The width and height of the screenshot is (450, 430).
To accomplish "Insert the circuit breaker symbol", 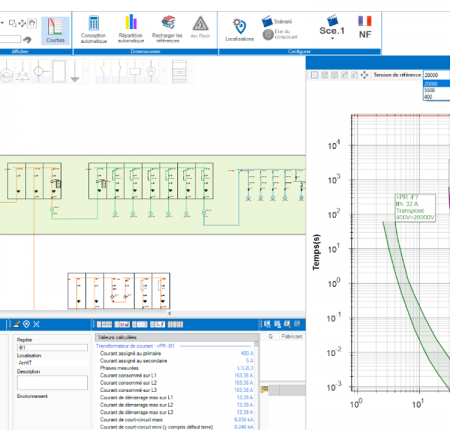I will pyautogui.click(x=119, y=71).
